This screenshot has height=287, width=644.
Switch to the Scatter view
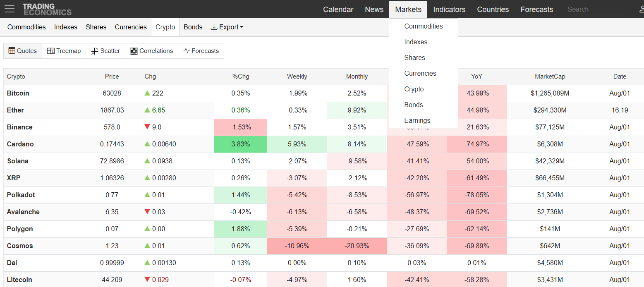coord(105,51)
